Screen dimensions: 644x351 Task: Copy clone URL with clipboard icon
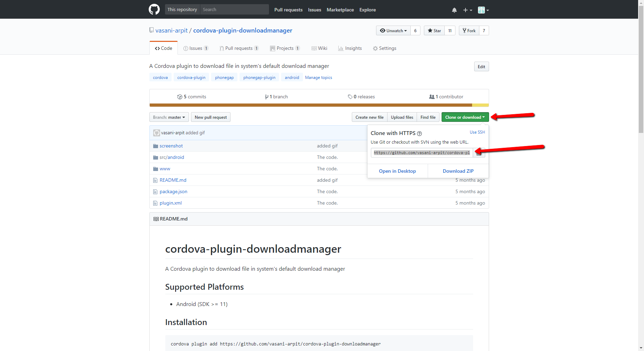479,153
